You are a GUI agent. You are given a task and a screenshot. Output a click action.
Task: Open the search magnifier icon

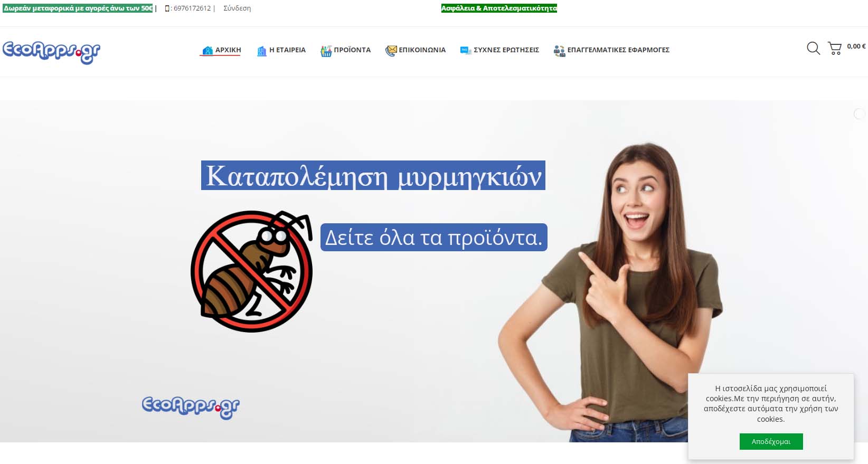(x=814, y=49)
